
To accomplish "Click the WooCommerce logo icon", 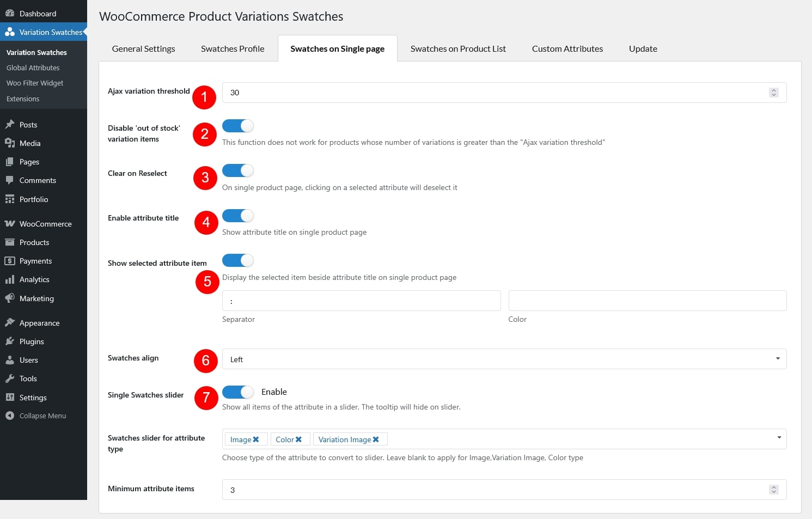I will coord(10,224).
